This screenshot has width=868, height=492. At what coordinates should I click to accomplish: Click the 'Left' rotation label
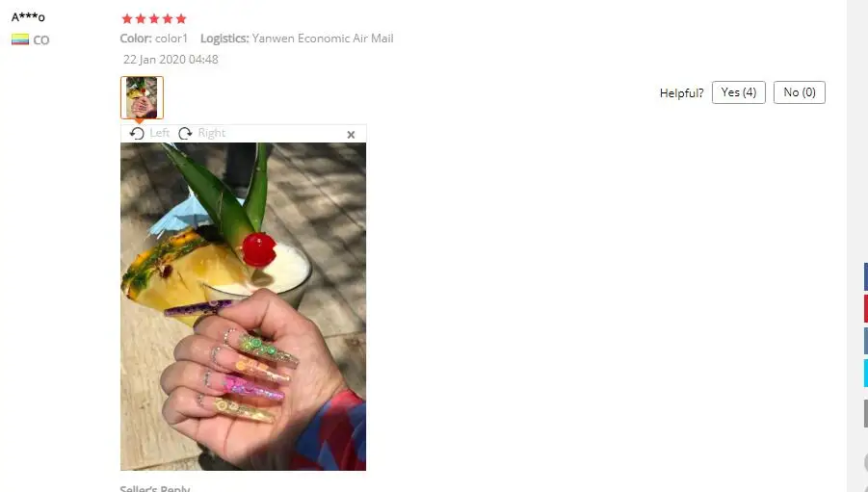[x=159, y=133]
